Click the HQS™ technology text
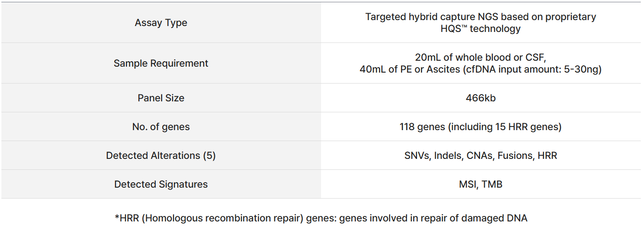This screenshot has width=644, height=226. pos(480,29)
